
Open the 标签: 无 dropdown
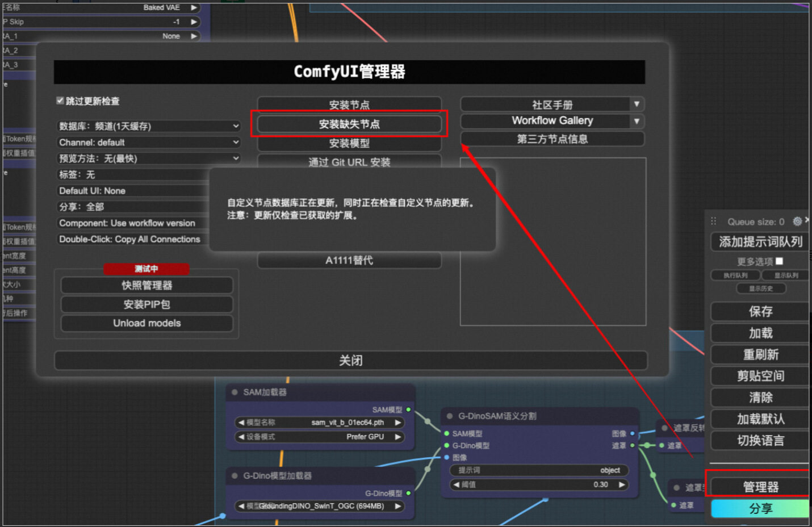tap(133, 174)
